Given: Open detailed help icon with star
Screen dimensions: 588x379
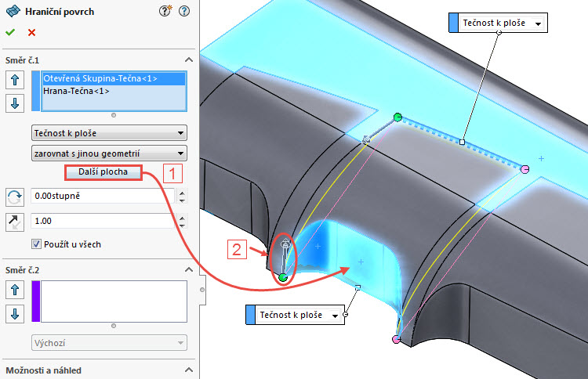Looking at the screenshot, I should tap(165, 11).
